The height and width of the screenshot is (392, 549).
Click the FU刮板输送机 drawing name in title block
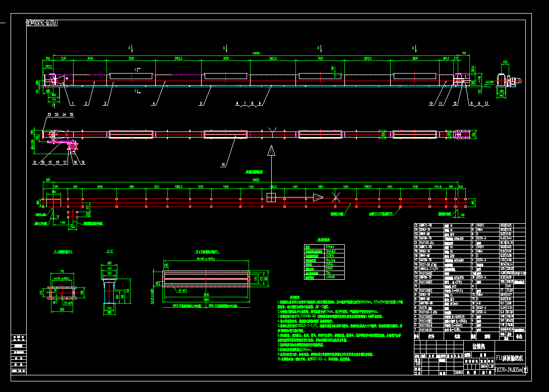click(510, 358)
